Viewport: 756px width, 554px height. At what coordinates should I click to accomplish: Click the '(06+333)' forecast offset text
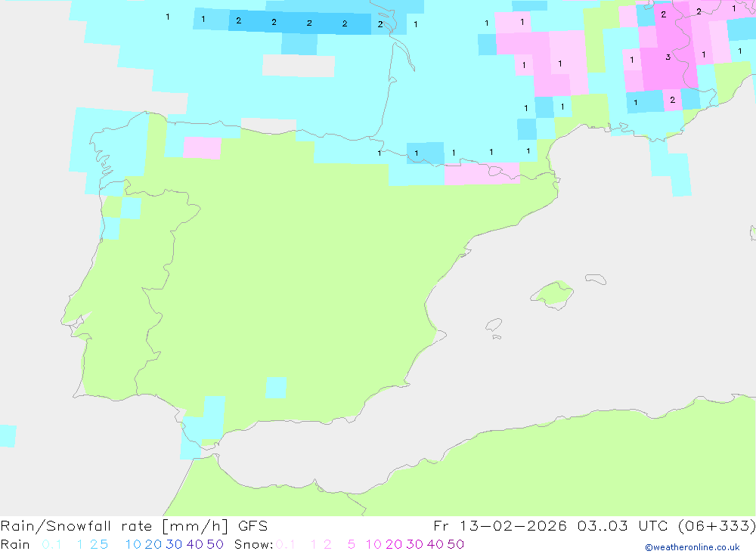pyautogui.click(x=717, y=526)
